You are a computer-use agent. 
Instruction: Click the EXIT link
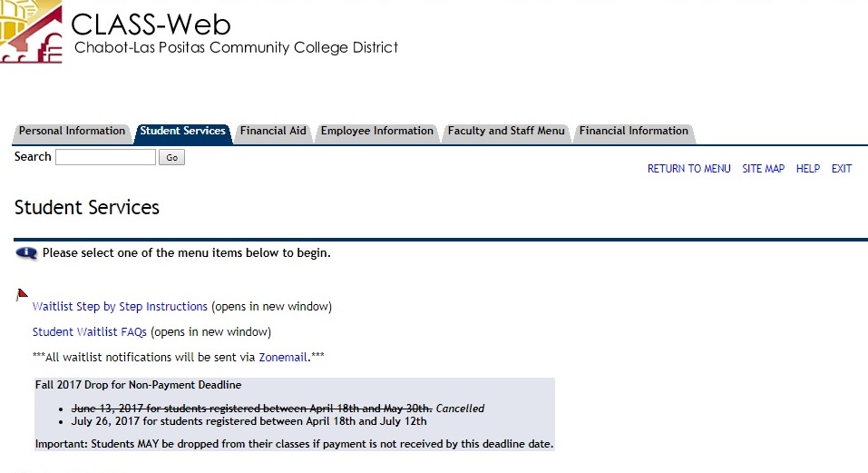pos(842,168)
